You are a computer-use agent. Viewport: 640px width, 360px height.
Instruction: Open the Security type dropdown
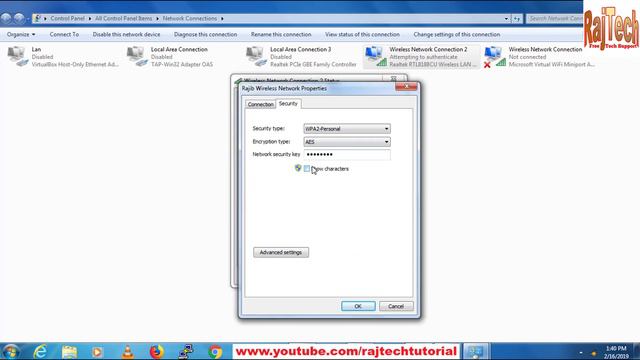[x=347, y=129]
